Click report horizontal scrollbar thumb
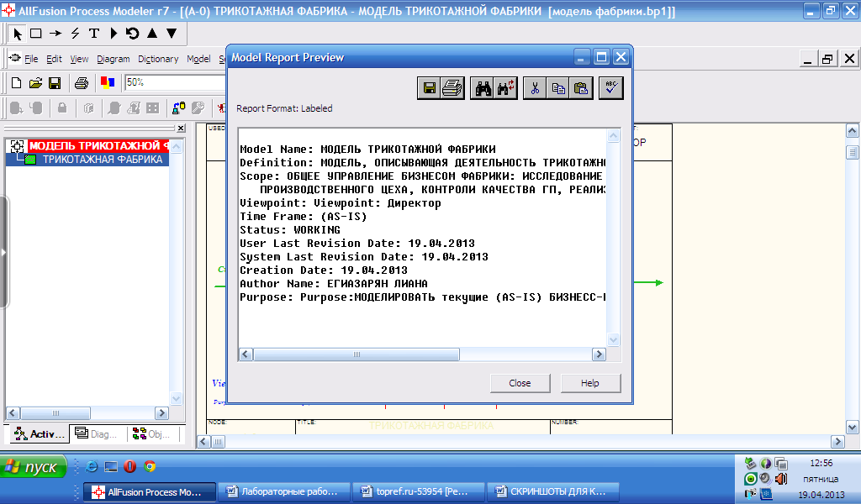This screenshot has height=504, width=861. click(357, 354)
